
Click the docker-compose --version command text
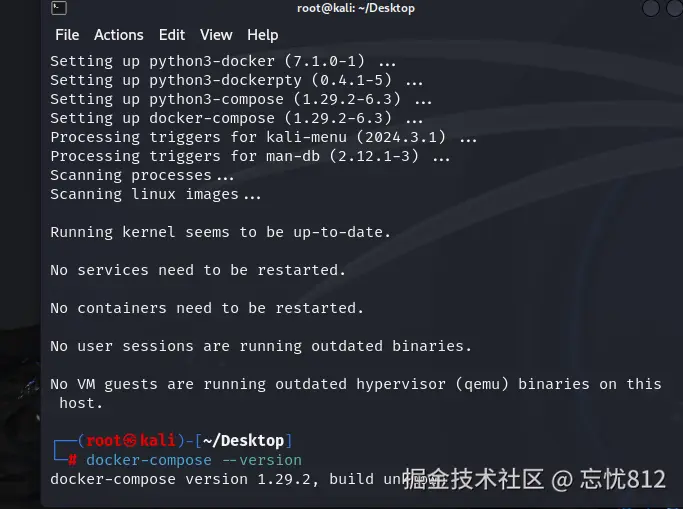coord(194,460)
